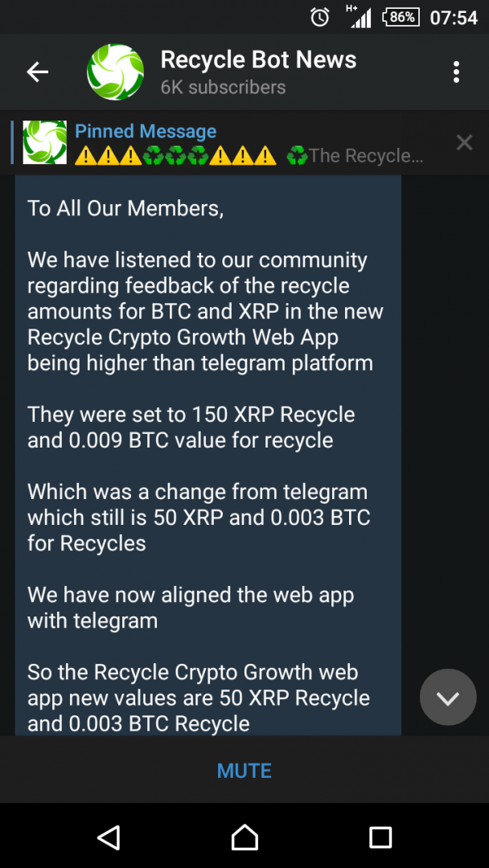Image resolution: width=489 pixels, height=868 pixels.
Task: Open the three-dot channel options menu
Action: 456,71
